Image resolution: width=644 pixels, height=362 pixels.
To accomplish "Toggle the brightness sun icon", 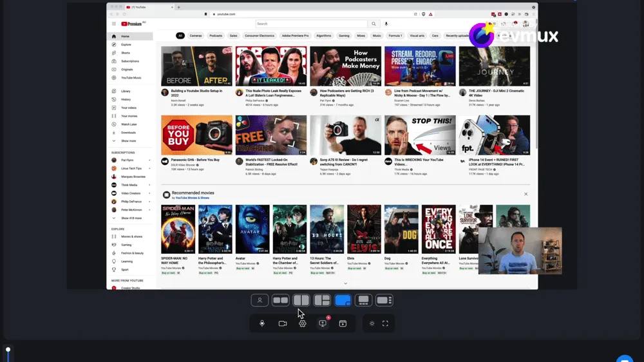I will pos(372,323).
